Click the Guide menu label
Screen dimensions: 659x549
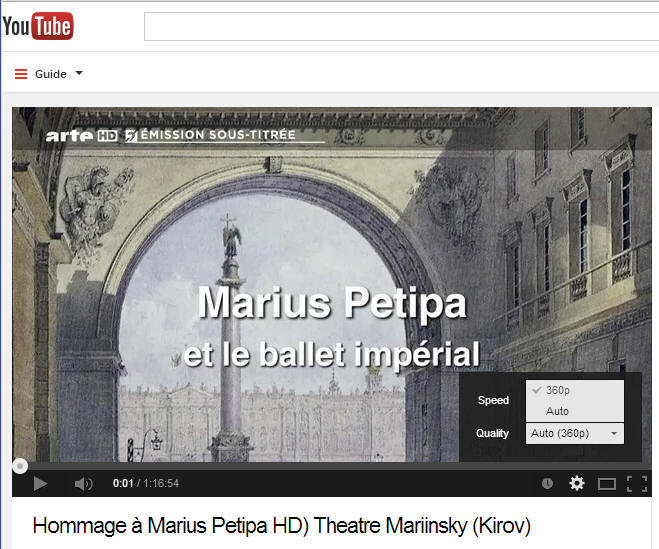coord(51,74)
